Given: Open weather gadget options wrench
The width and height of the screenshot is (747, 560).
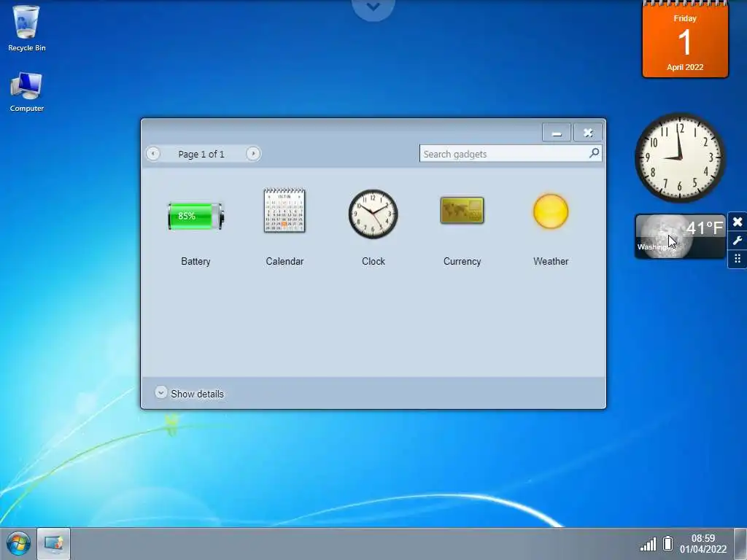Looking at the screenshot, I should coord(738,241).
